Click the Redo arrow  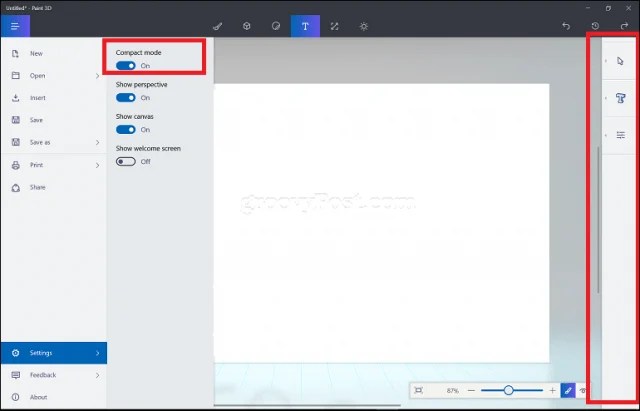[624, 26]
